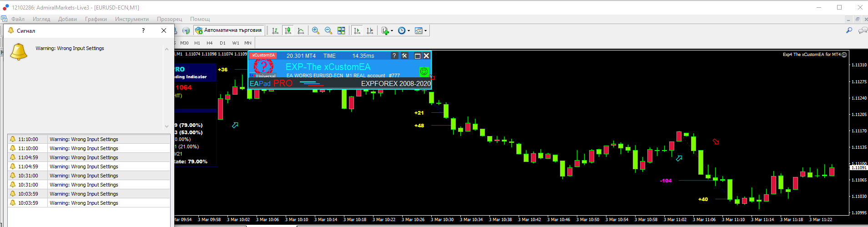868x227 pixels.
Task: Open the periods dropdown arrow
Action: [409, 31]
